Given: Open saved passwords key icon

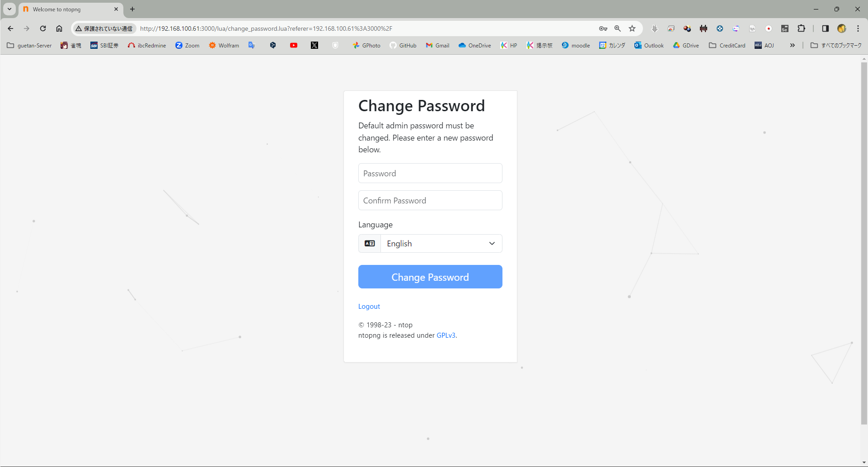Looking at the screenshot, I should tap(603, 28).
